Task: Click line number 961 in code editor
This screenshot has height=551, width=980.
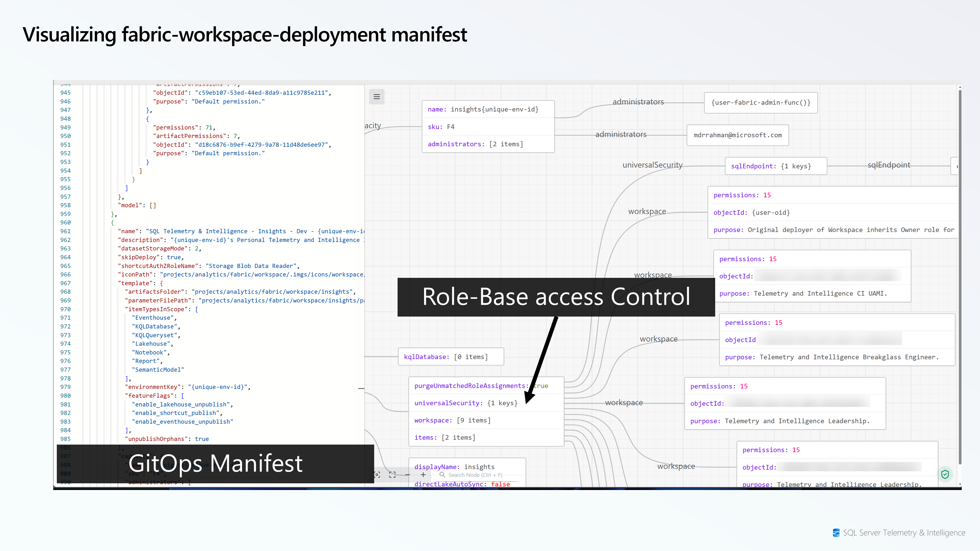Action: 65,231
